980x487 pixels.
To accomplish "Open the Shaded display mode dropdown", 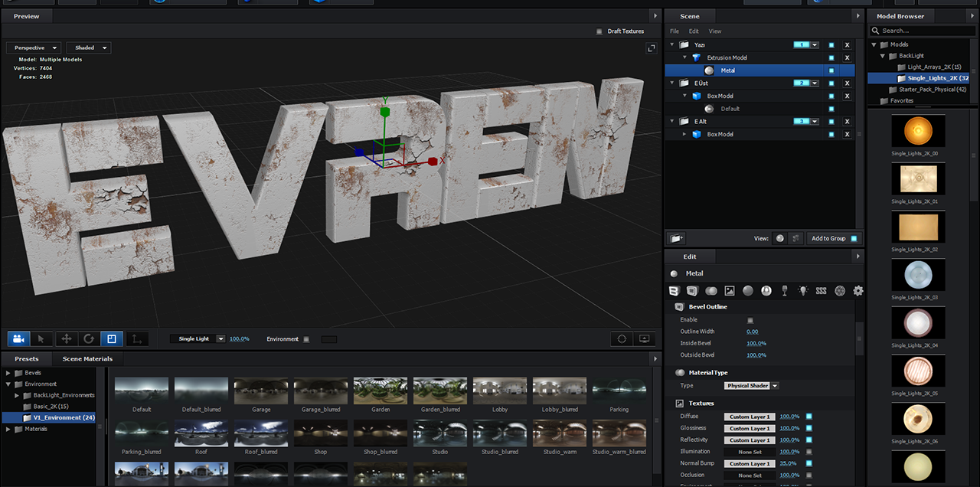I will click(x=89, y=47).
